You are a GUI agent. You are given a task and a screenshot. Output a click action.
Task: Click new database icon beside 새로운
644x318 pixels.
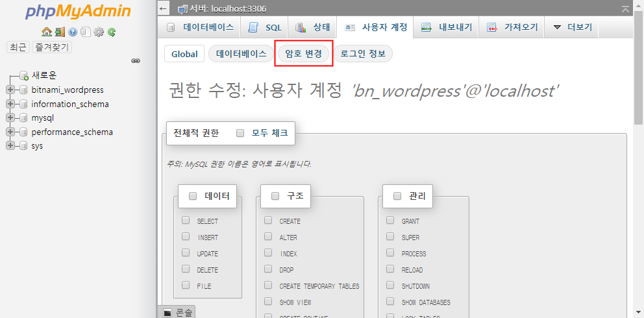pyautogui.click(x=23, y=75)
